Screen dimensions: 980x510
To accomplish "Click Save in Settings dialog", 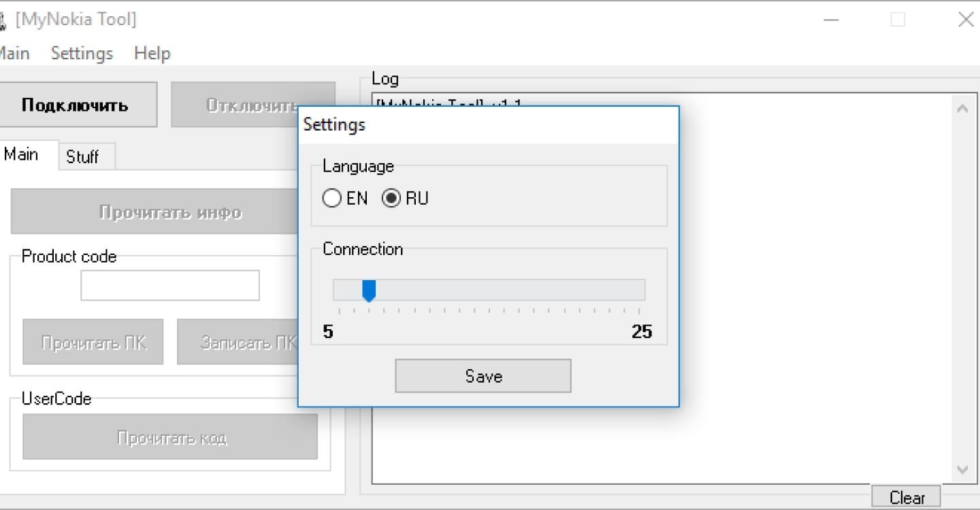I will 483,376.
